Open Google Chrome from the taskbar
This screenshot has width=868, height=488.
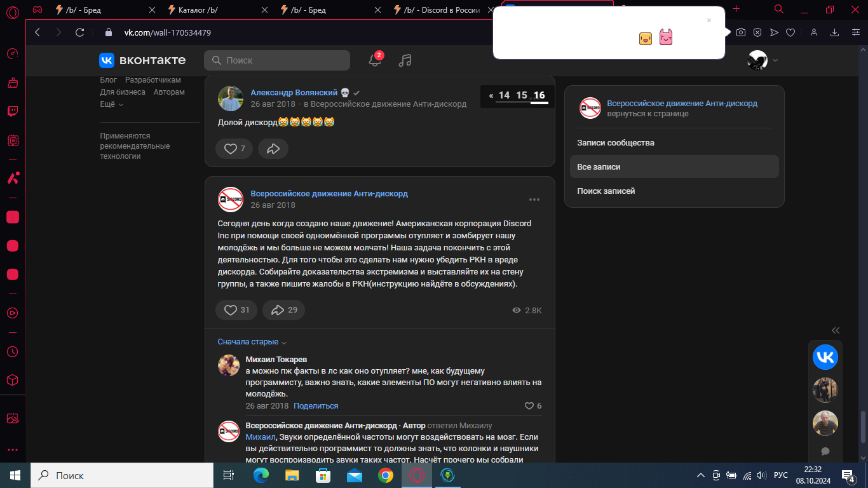point(385,475)
